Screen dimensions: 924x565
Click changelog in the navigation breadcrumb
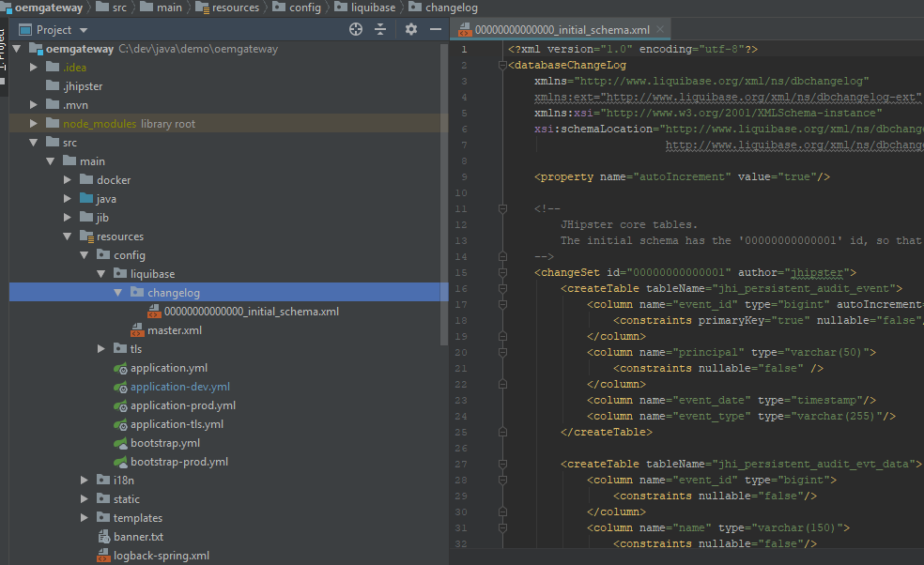pyautogui.click(x=452, y=8)
